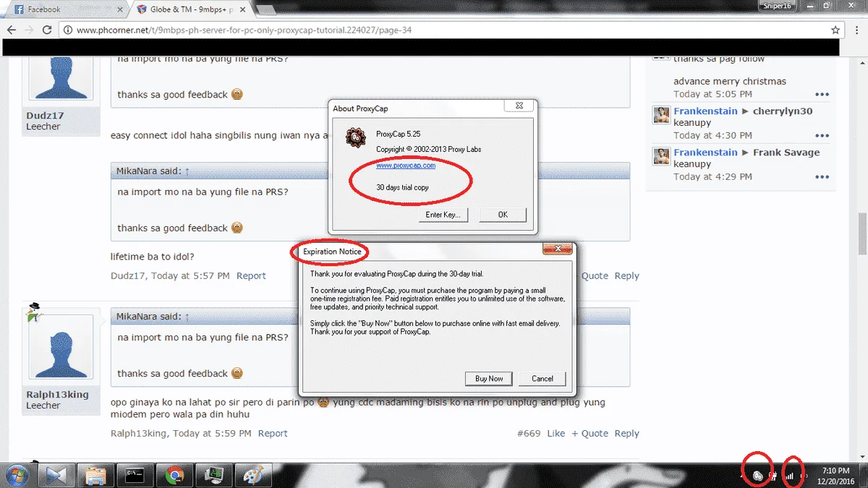This screenshot has width=868, height=488.
Task: Click 'lifetime ba to idol?' text
Action: click(x=153, y=257)
